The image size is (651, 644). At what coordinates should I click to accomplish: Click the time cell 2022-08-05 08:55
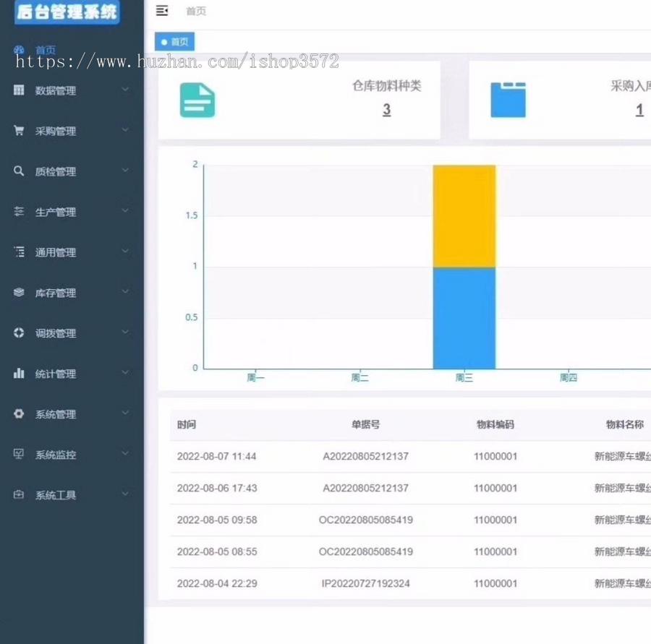(217, 551)
